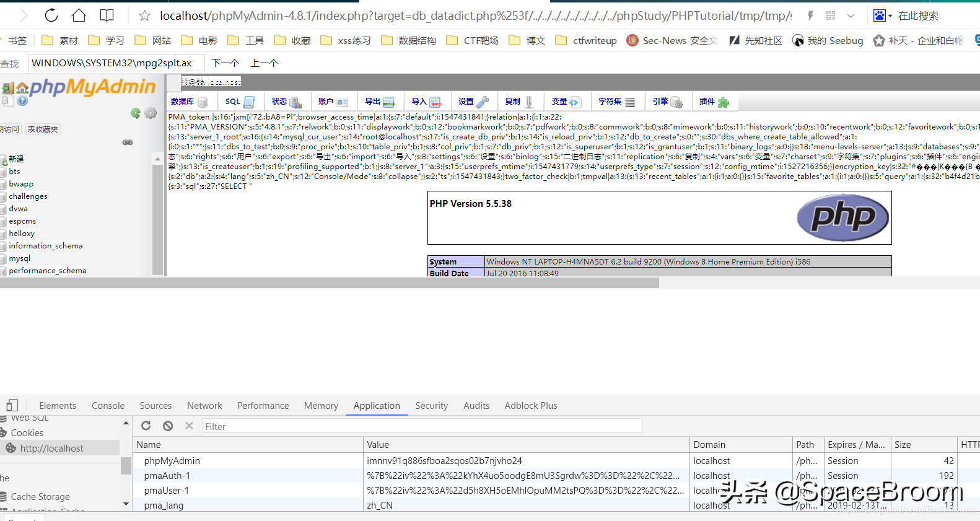Open the 先知社区 bookmark

coord(755,40)
